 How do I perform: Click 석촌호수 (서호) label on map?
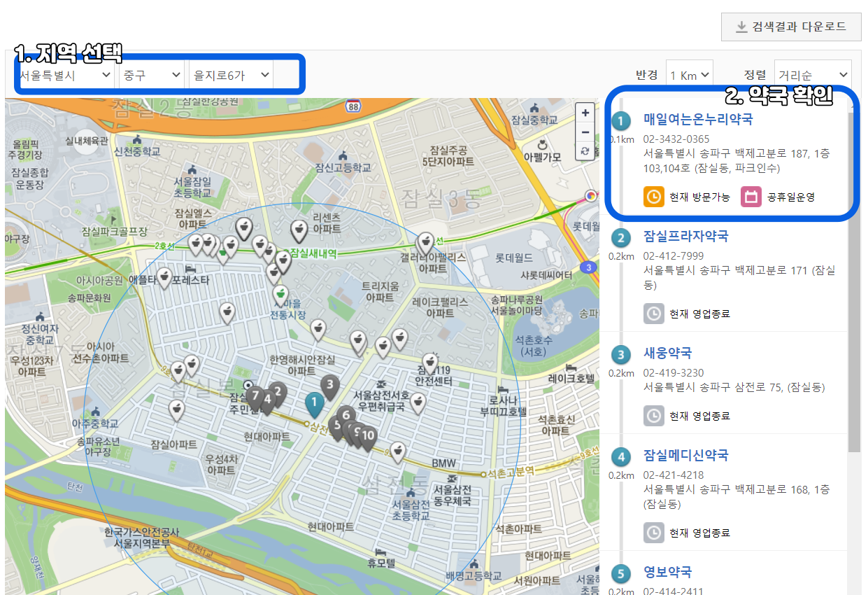534,346
